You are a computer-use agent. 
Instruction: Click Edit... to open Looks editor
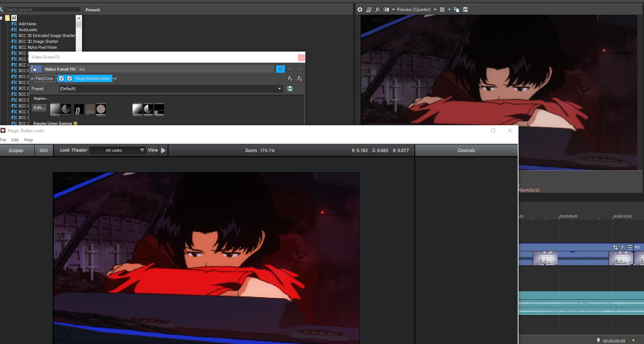[x=40, y=108]
